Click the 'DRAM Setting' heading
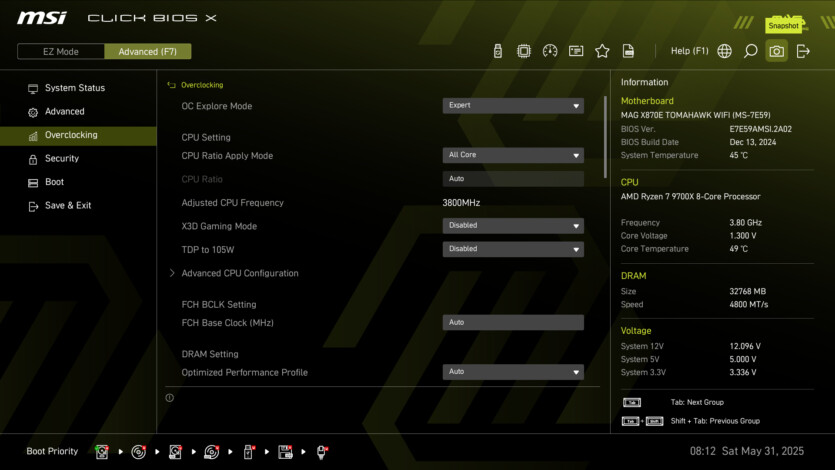Screen dimensions: 835x470 click(x=210, y=354)
